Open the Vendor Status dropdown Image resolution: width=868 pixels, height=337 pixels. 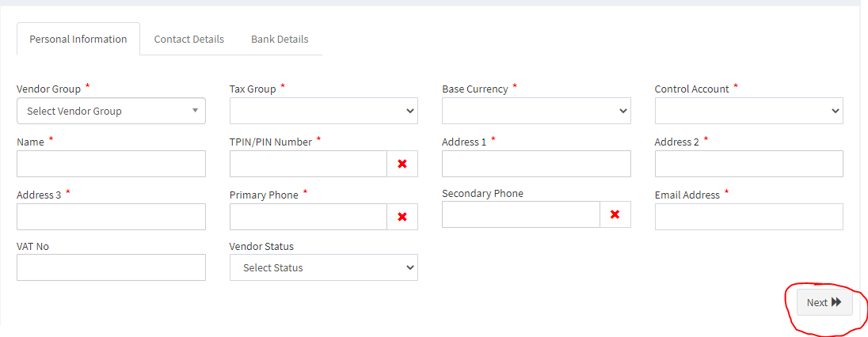pos(323,267)
